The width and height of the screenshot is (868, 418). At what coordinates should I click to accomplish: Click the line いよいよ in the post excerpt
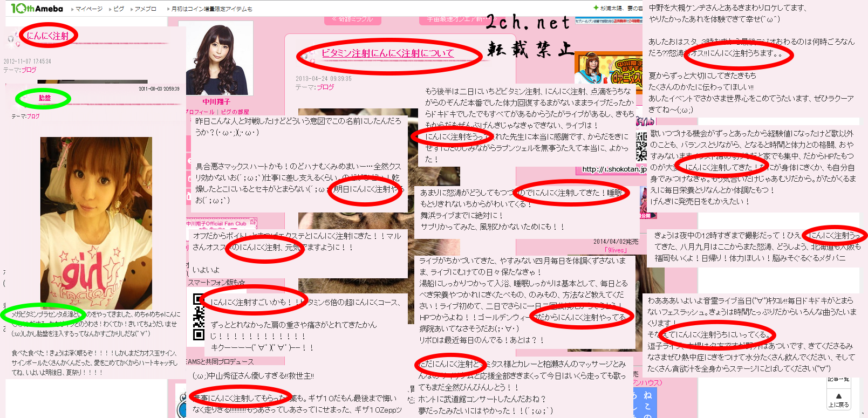[206, 270]
